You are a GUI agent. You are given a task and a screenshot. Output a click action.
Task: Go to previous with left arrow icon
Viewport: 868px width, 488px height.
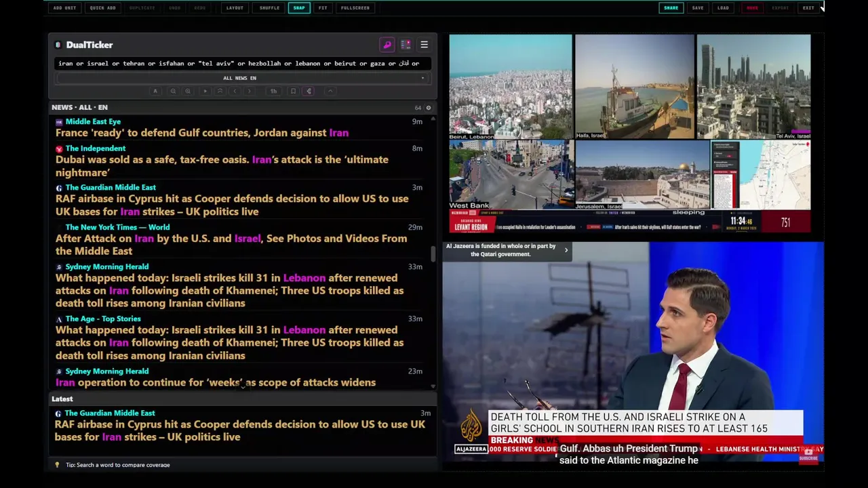(235, 91)
